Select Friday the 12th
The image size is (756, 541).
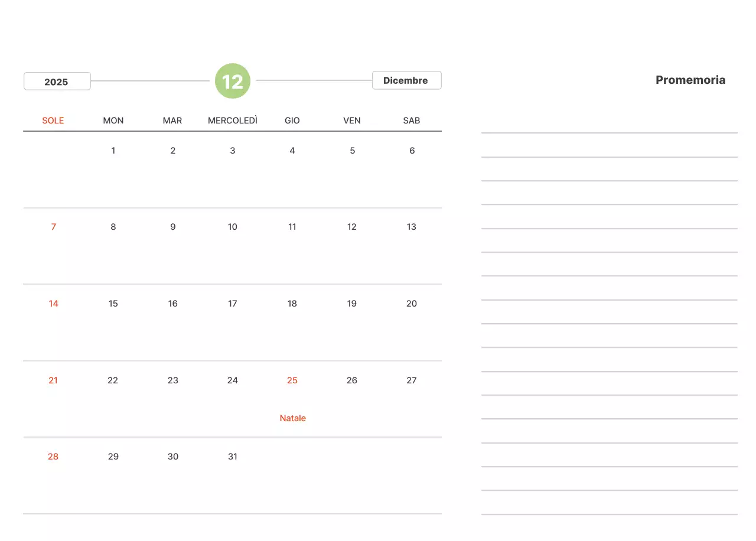[x=352, y=227]
